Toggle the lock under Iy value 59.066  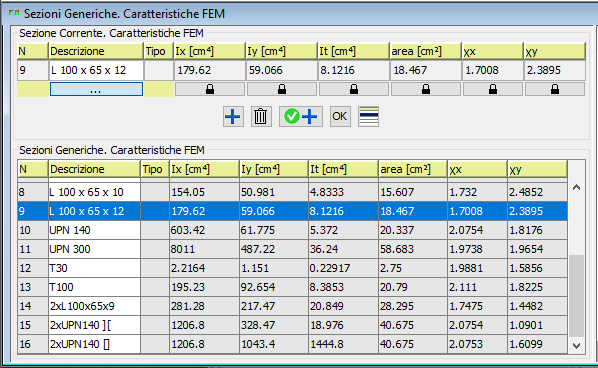[x=282, y=89]
